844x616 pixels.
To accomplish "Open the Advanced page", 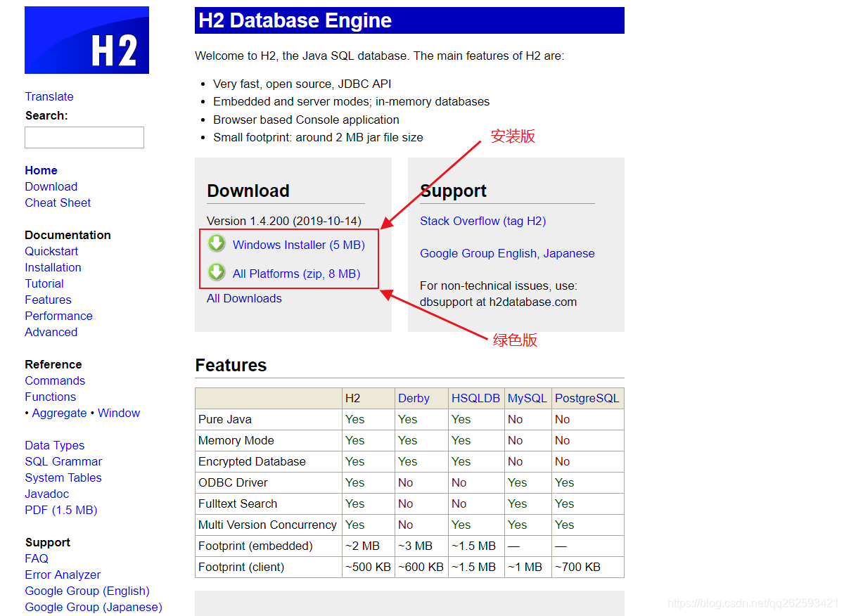I will 51,332.
